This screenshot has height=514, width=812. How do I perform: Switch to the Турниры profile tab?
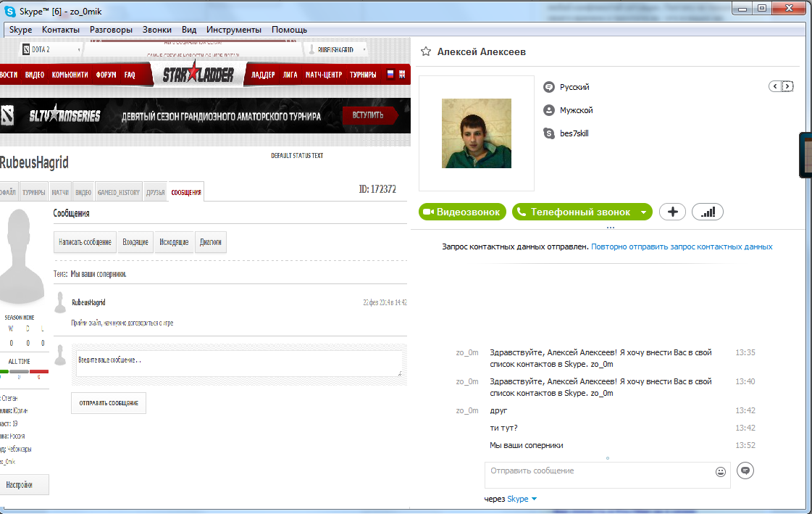point(33,192)
